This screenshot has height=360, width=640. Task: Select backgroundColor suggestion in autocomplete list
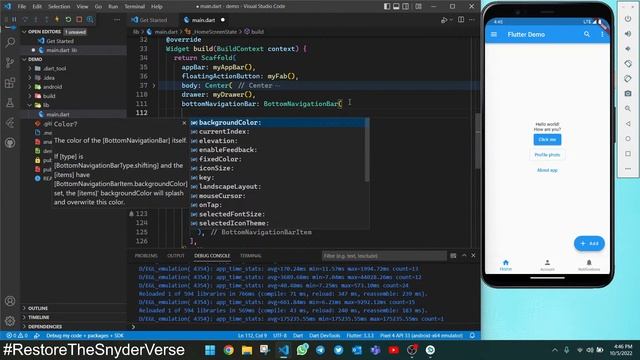(278, 122)
